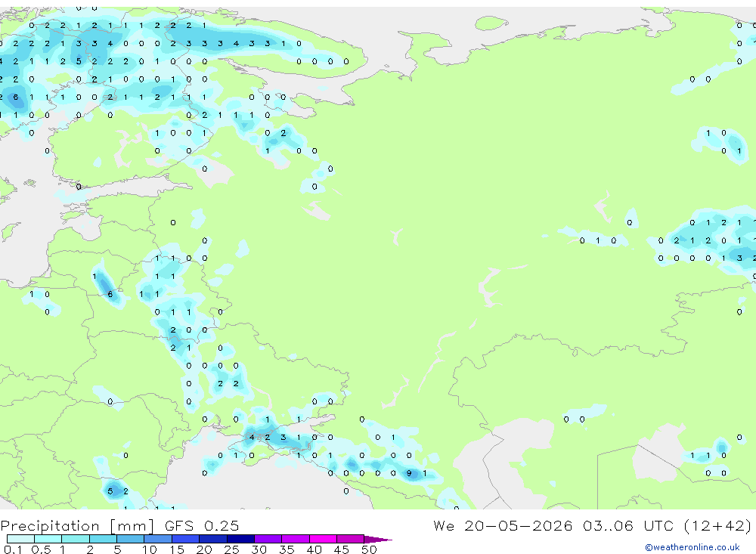Click legend value '50'

tap(369, 549)
